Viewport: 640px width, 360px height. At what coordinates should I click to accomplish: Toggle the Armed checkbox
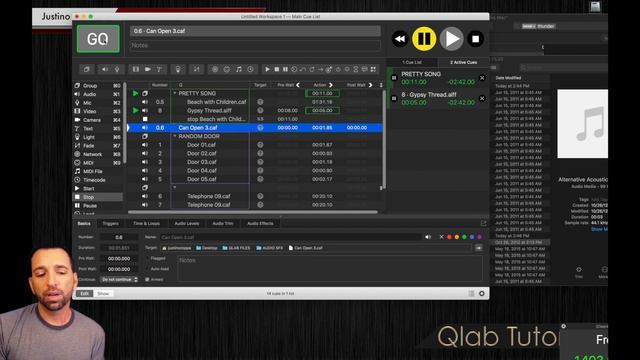[x=147, y=280]
